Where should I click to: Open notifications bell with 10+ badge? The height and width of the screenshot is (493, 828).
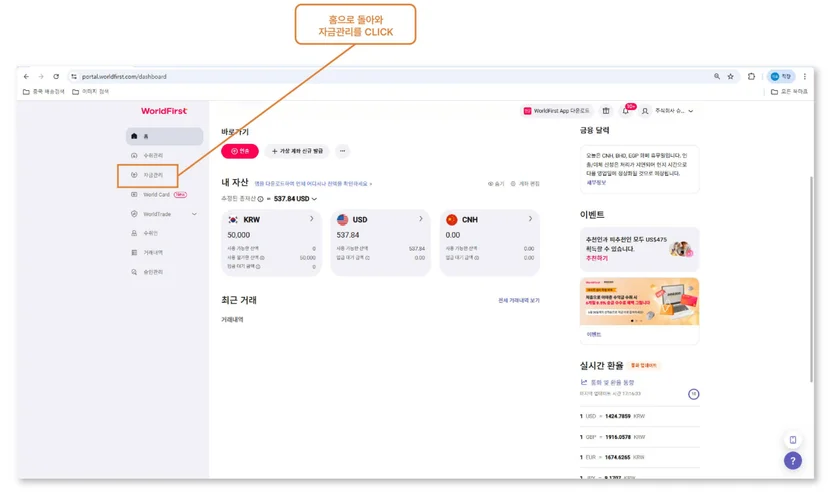coord(626,111)
